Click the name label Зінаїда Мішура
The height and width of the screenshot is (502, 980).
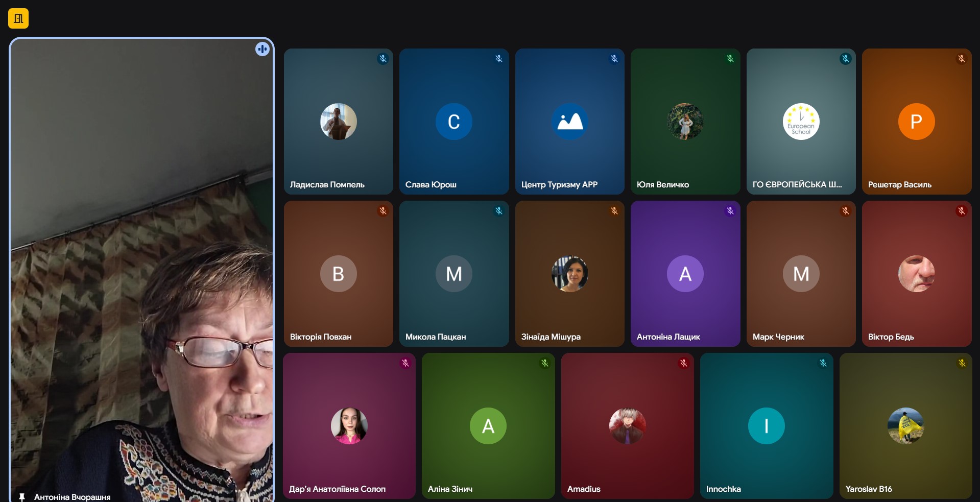click(551, 337)
